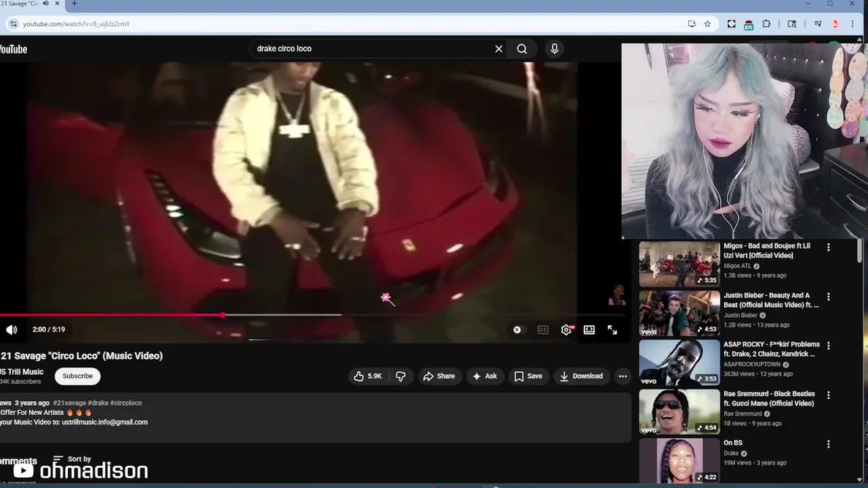Switch the player to theater mode

click(x=589, y=329)
